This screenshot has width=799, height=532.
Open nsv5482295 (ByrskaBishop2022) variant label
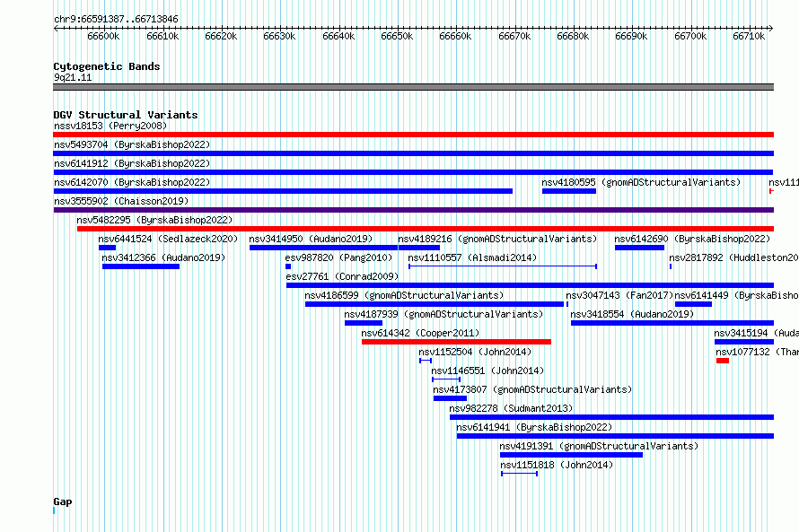pyautogui.click(x=154, y=220)
